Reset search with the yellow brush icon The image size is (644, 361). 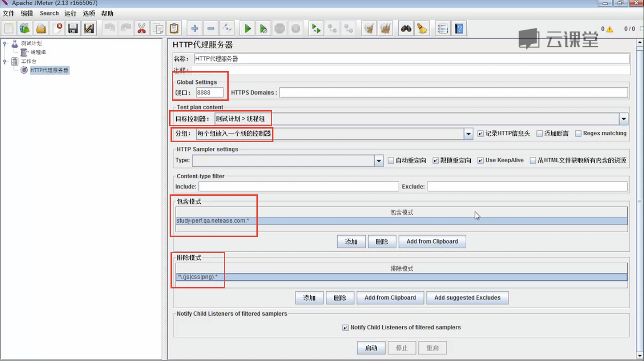click(422, 29)
